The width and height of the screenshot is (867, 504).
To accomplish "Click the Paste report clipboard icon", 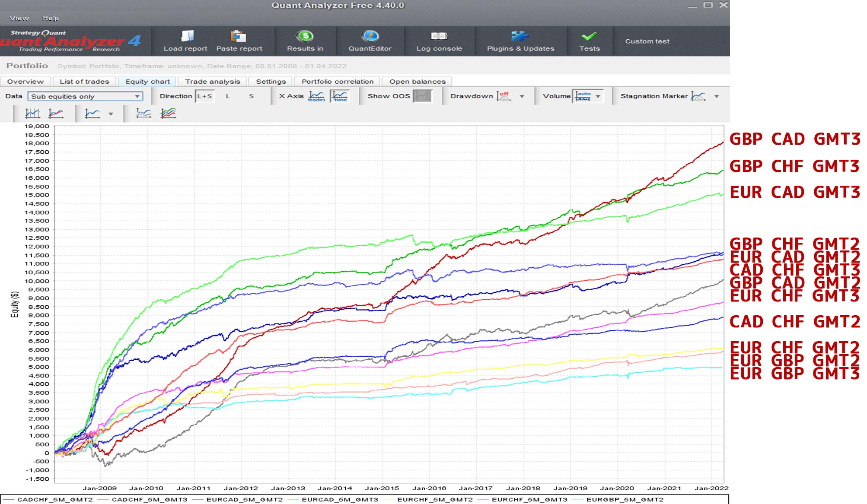I will point(238,36).
